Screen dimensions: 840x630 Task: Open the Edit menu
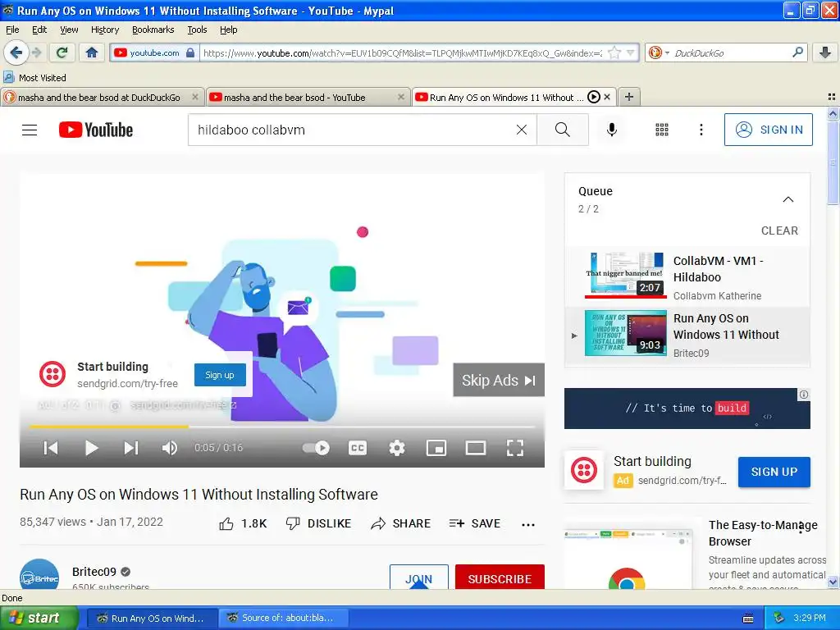[x=39, y=30]
